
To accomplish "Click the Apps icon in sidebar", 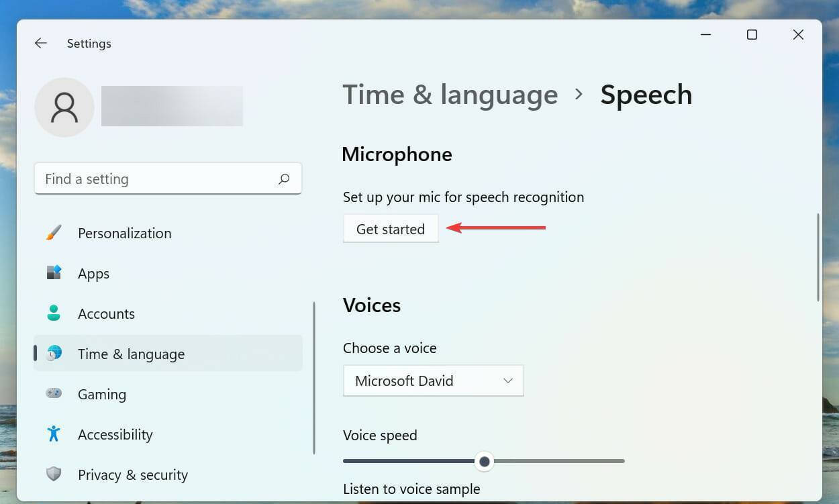I will (54, 273).
